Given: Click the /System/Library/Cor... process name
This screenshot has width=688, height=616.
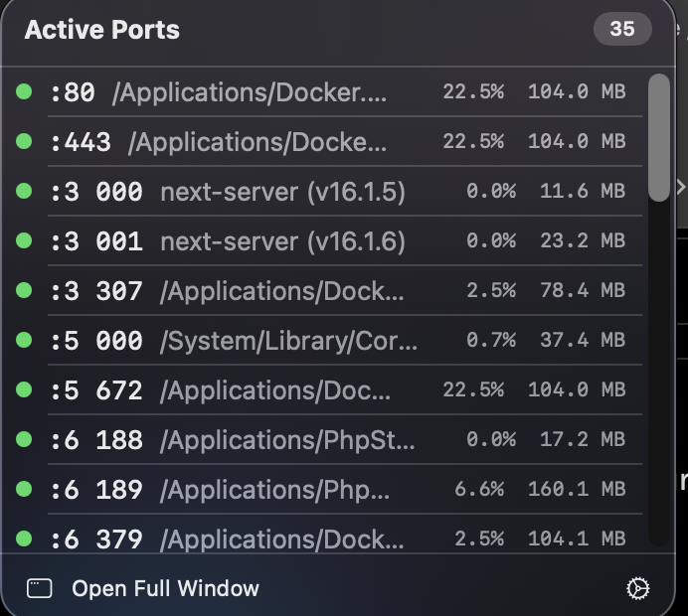Looking at the screenshot, I should tap(288, 341).
